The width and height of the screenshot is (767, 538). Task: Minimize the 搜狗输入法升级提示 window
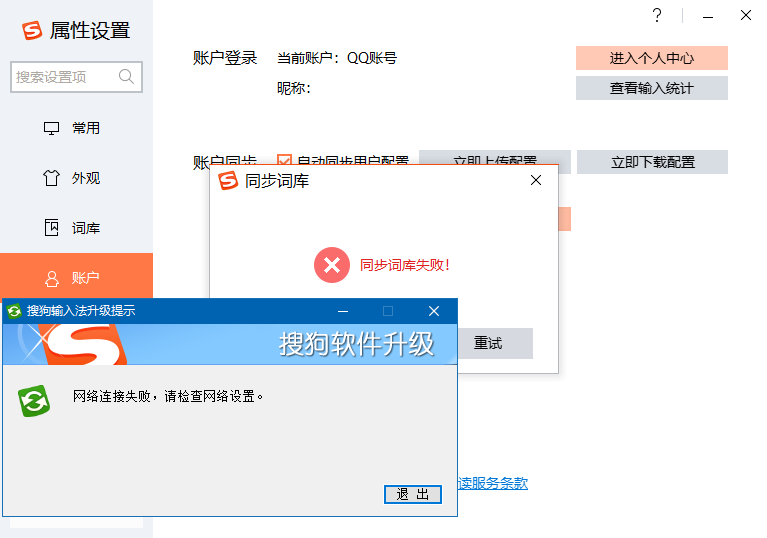coord(343,311)
